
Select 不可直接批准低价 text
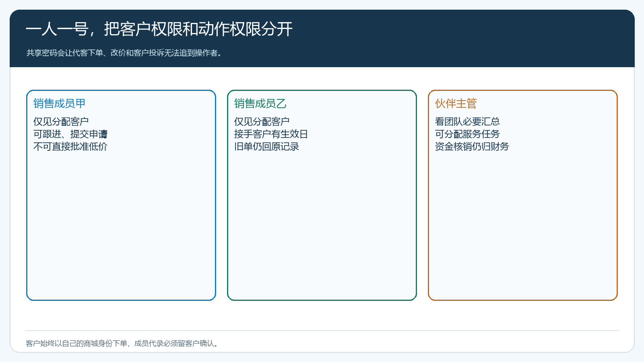tap(70, 146)
